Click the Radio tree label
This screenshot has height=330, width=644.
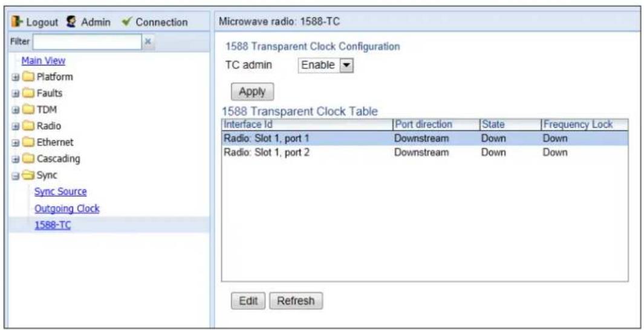48,126
